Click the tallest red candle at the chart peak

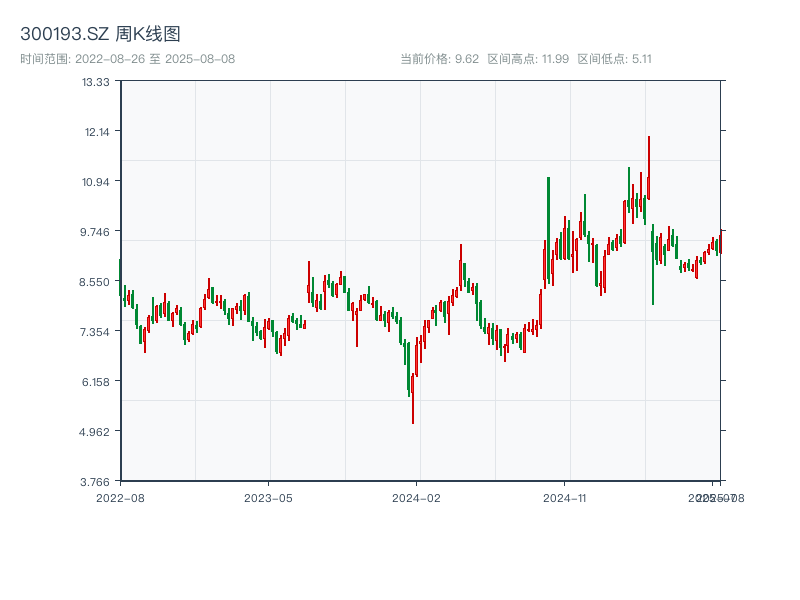point(648,165)
